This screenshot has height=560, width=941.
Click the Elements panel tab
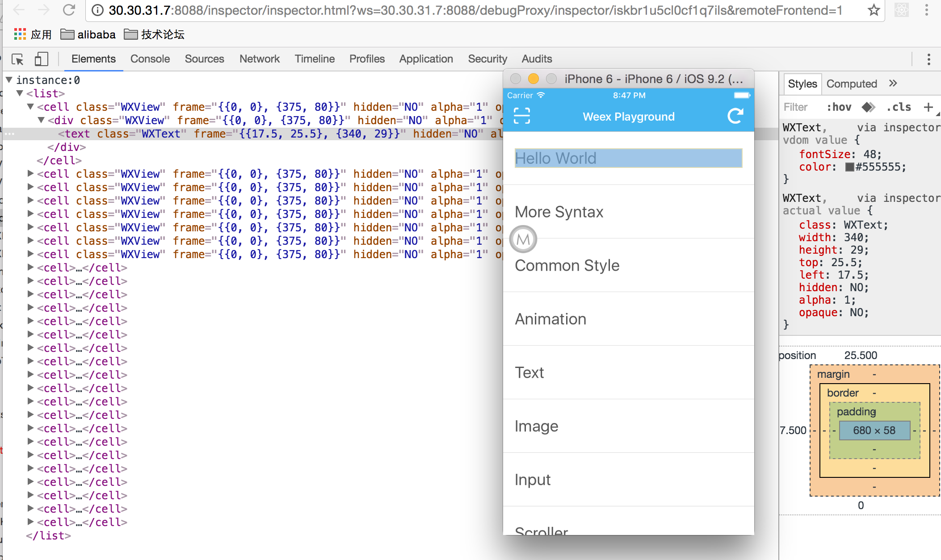(x=93, y=59)
